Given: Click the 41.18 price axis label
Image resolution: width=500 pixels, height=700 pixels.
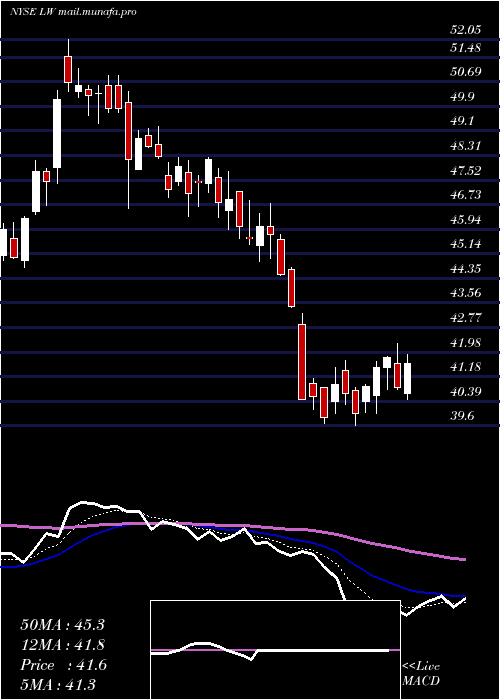Looking at the screenshot, I should coord(466,367).
